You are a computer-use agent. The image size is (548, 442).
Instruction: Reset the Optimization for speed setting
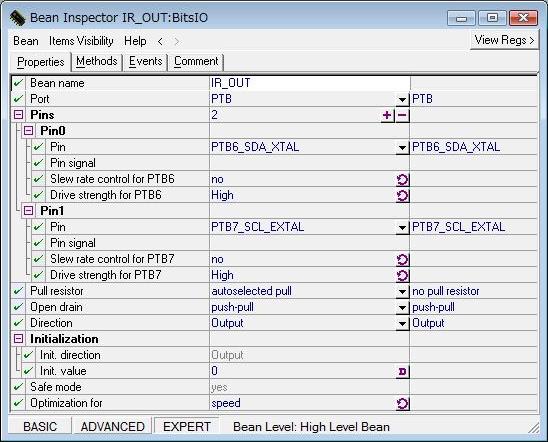coord(402,404)
